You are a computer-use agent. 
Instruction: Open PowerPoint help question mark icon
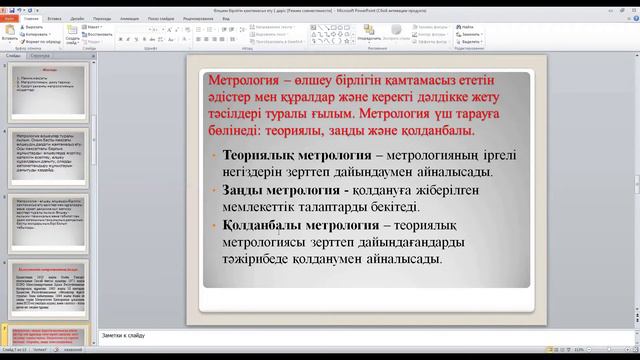point(636,18)
